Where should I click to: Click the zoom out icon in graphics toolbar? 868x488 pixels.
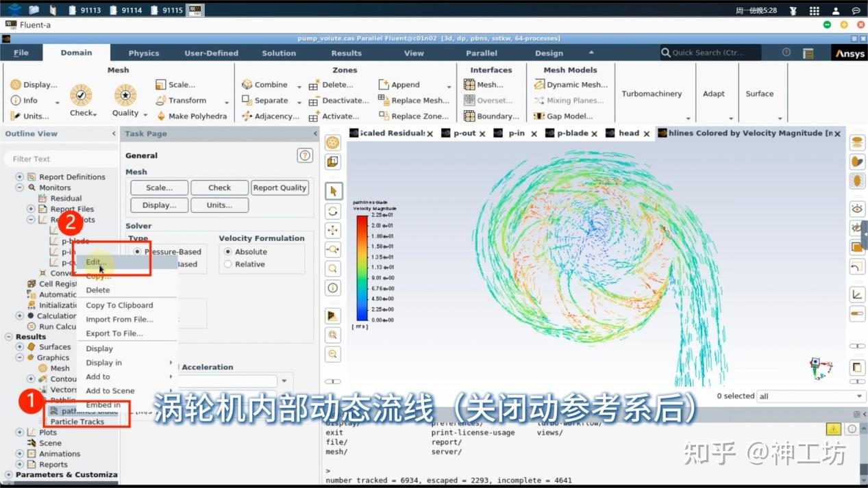coord(333,354)
